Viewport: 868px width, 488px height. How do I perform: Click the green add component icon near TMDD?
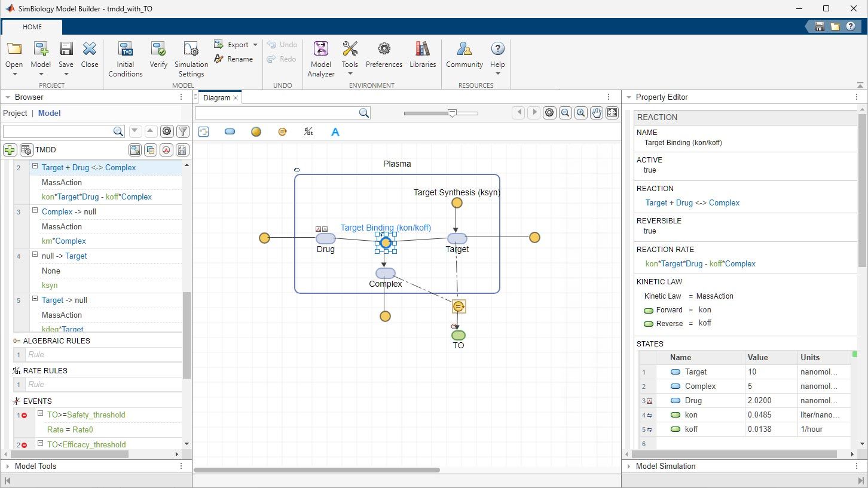[9, 149]
